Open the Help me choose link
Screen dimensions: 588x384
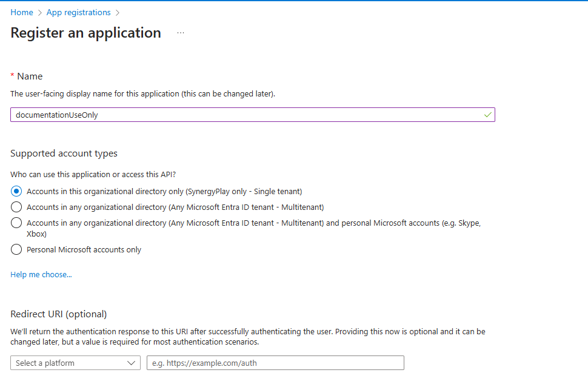41,274
